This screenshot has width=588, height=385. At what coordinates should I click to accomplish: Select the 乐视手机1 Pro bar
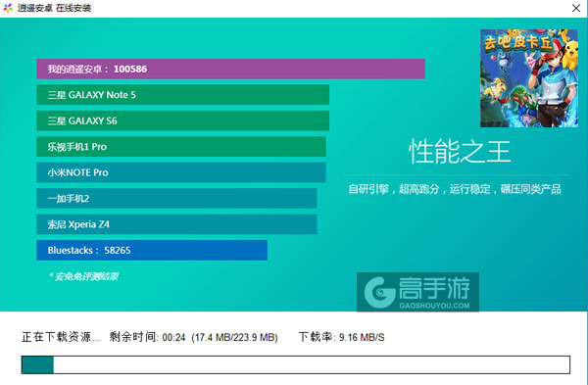(181, 147)
